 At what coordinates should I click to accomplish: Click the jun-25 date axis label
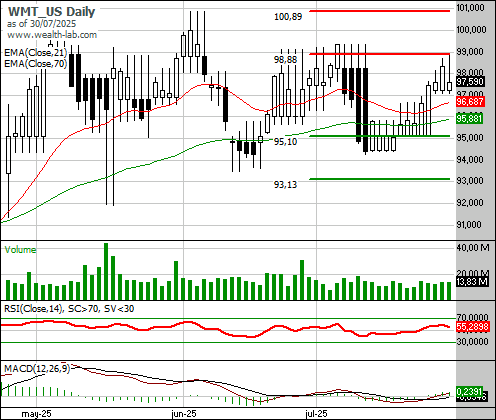coord(184,414)
